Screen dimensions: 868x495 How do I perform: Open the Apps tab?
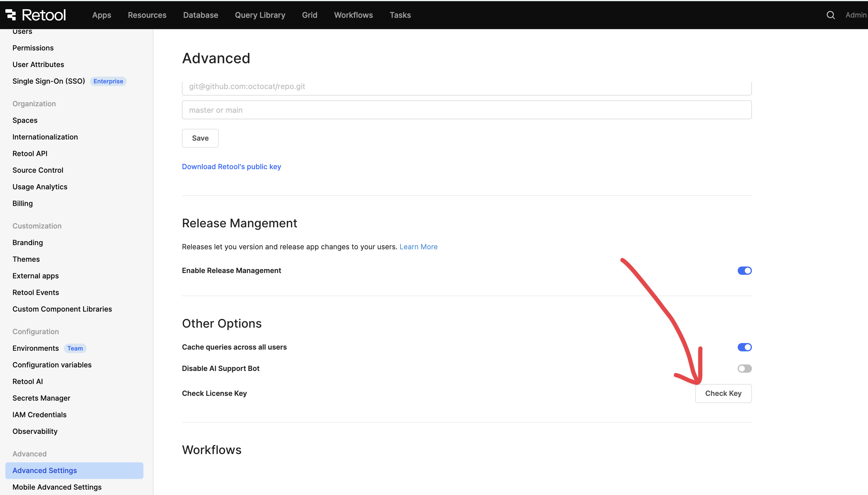tap(102, 15)
